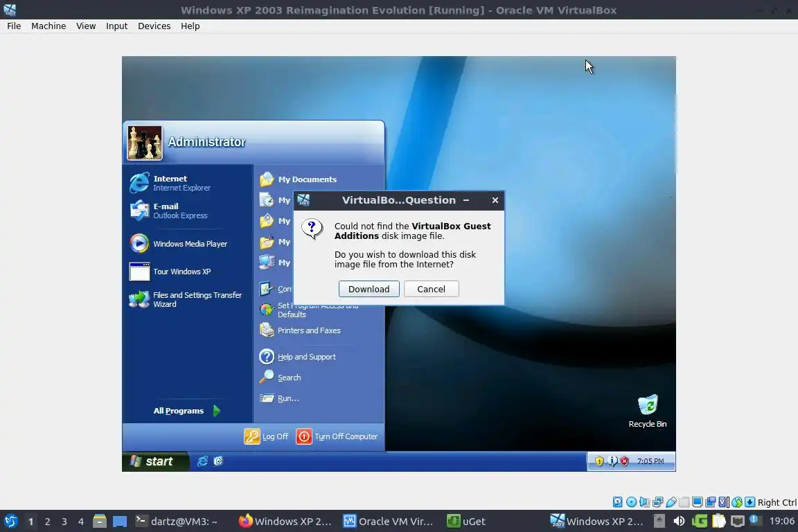The height and width of the screenshot is (532, 798).
Task: Click the Administrator chess avatar picture
Action: (145, 143)
